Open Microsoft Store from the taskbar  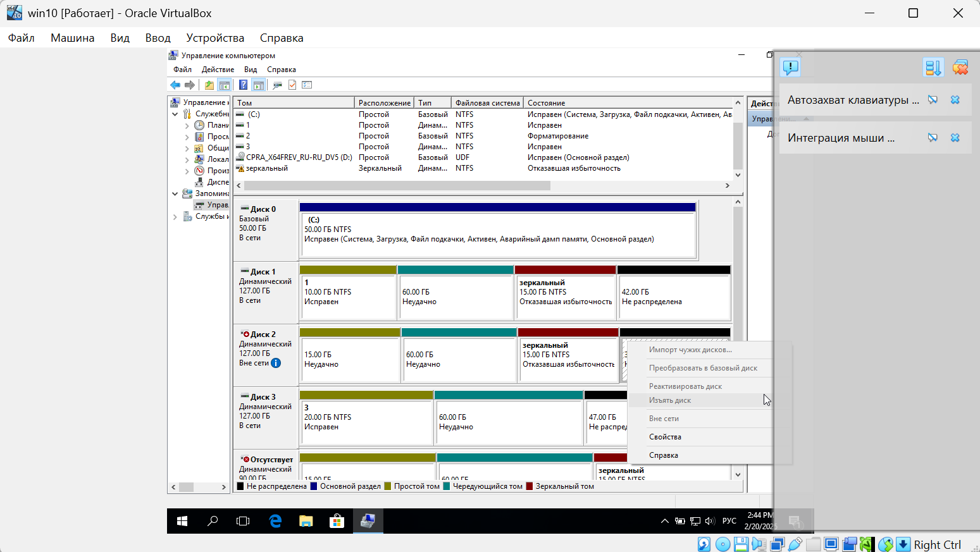point(337,521)
